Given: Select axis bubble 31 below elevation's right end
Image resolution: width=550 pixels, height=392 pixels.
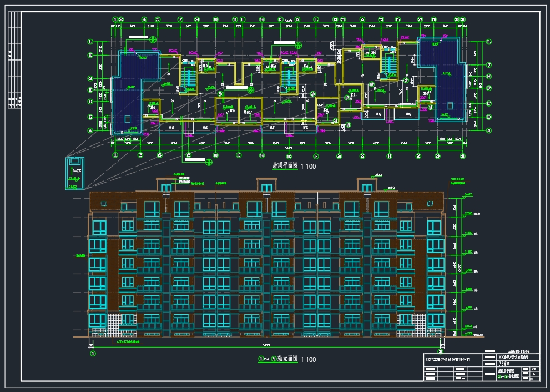Looking at the screenshot, I should pyautogui.click(x=442, y=351).
